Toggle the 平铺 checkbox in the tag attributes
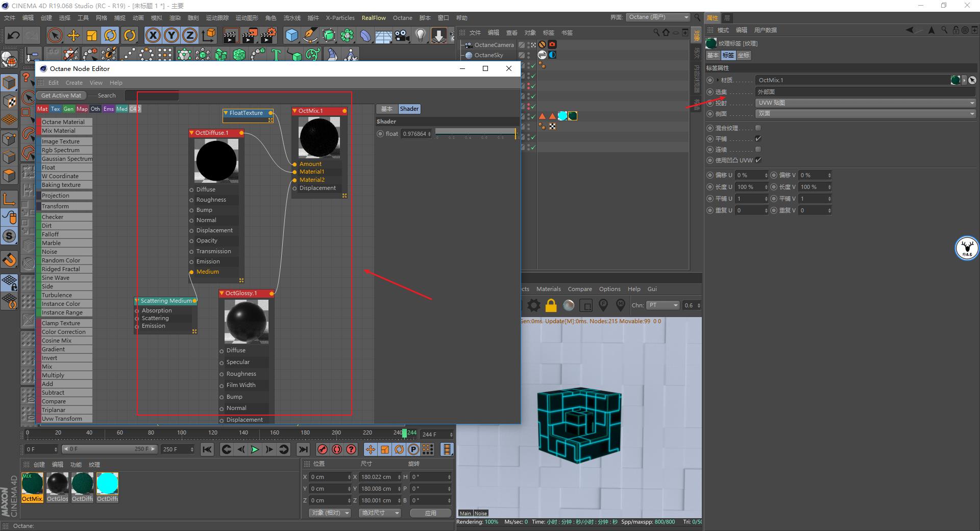 [759, 138]
